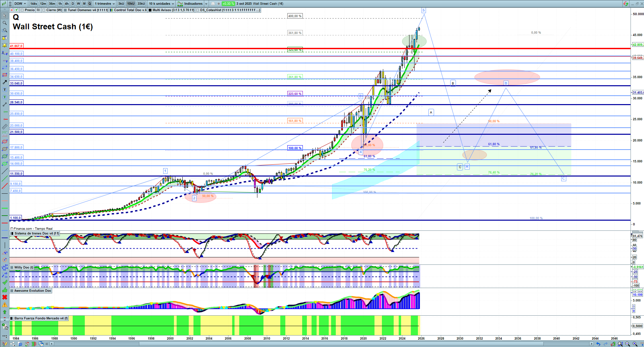The width and height of the screenshot is (644, 347).
Task: Click the 35kU units button
Action: (x=141, y=4)
